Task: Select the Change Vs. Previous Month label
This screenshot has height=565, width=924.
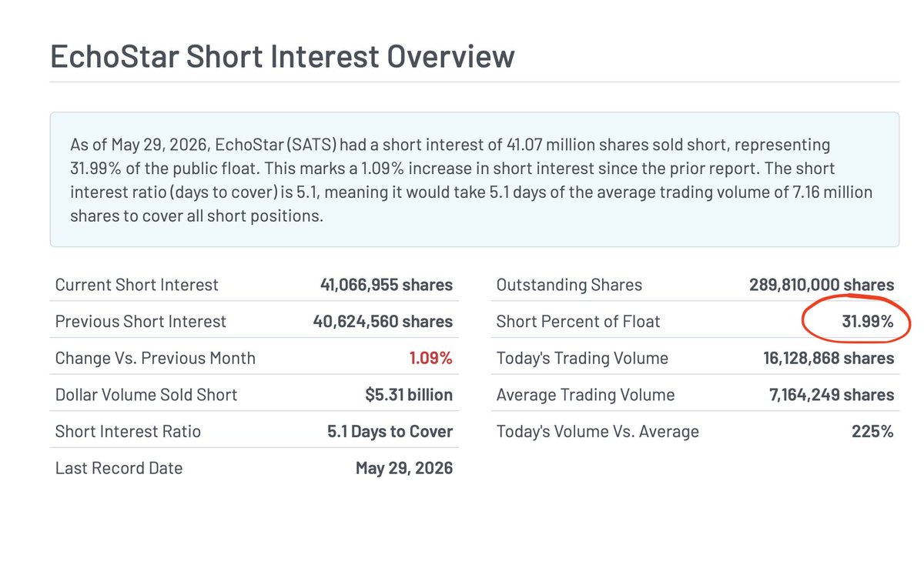Action: pos(156,358)
